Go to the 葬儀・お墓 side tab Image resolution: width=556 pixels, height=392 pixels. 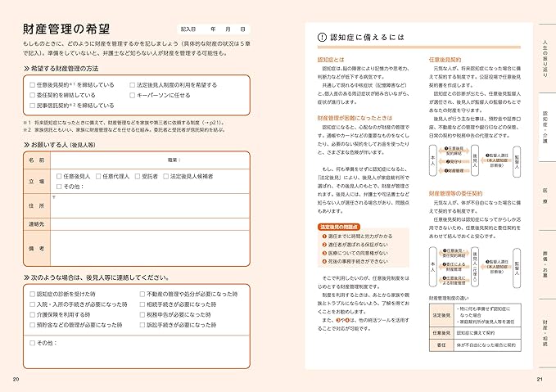(x=545, y=264)
